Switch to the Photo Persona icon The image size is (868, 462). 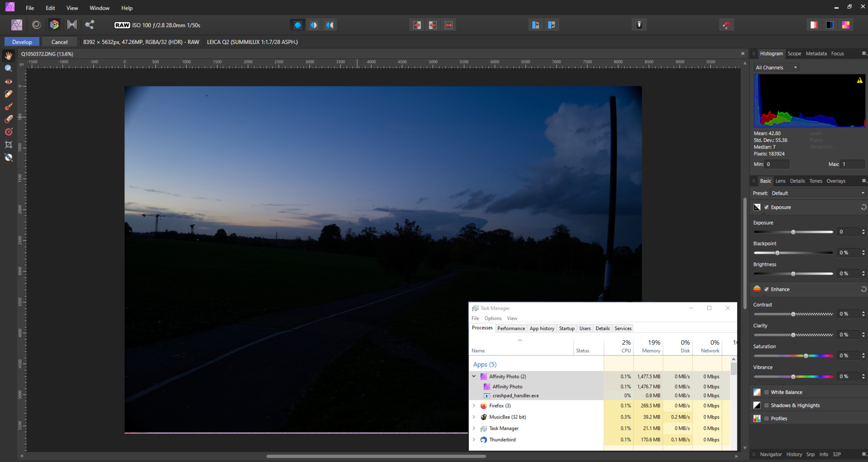click(x=17, y=25)
